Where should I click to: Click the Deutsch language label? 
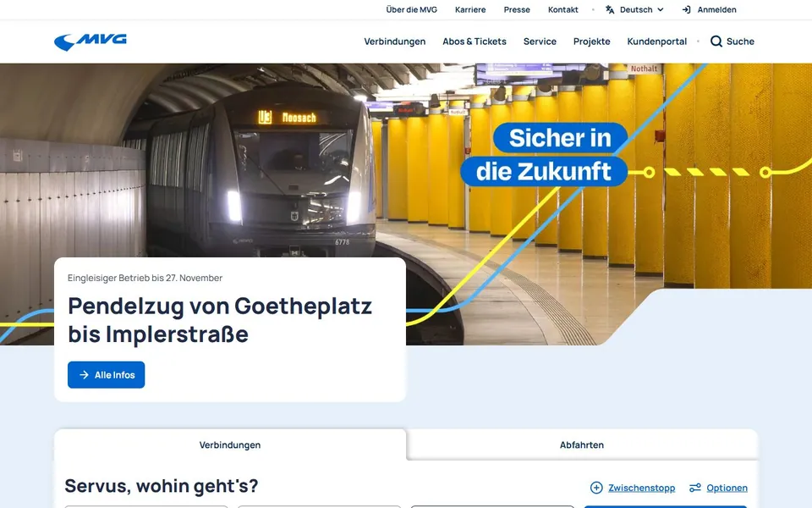(636, 10)
